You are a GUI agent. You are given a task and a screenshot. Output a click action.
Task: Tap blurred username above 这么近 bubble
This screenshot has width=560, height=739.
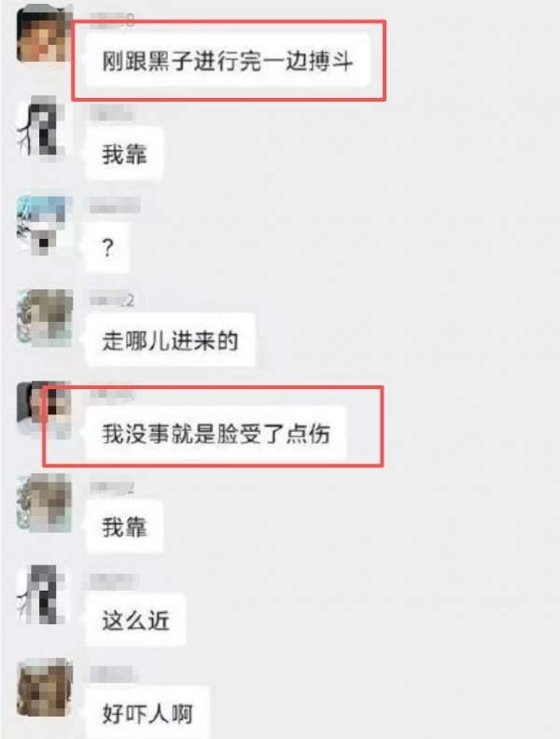click(x=113, y=580)
